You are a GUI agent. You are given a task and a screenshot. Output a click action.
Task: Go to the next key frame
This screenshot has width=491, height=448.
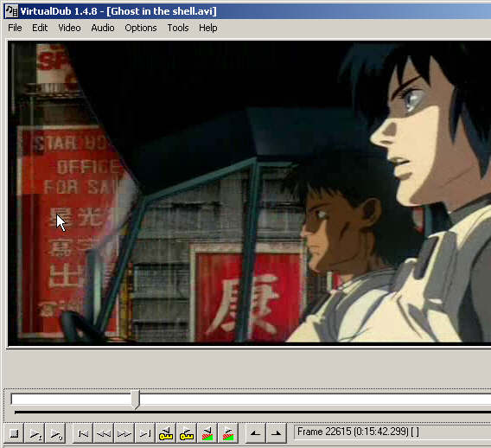tap(187, 433)
